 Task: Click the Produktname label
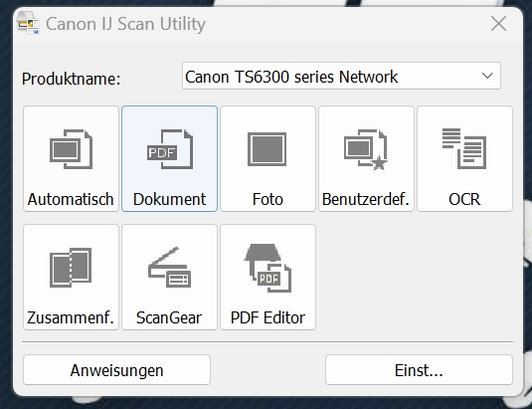72,79
